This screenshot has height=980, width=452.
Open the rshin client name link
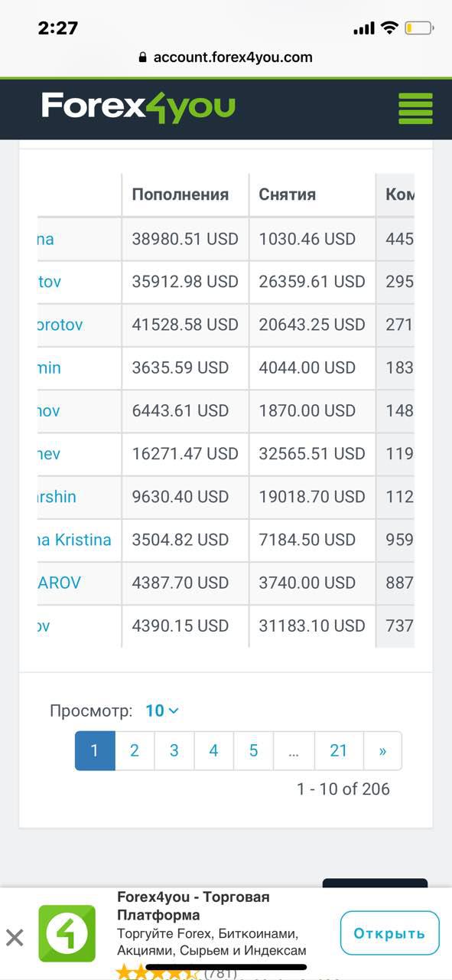click(x=57, y=497)
